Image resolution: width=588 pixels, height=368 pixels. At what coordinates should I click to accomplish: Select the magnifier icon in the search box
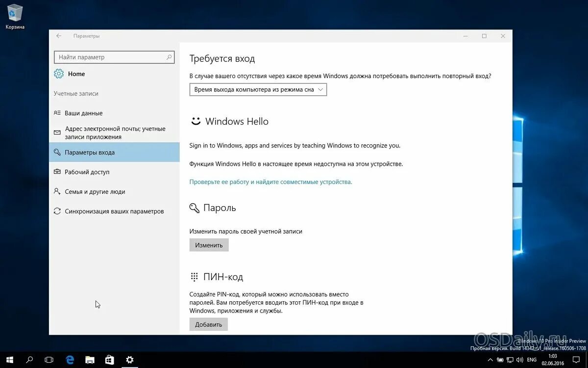[x=169, y=57]
